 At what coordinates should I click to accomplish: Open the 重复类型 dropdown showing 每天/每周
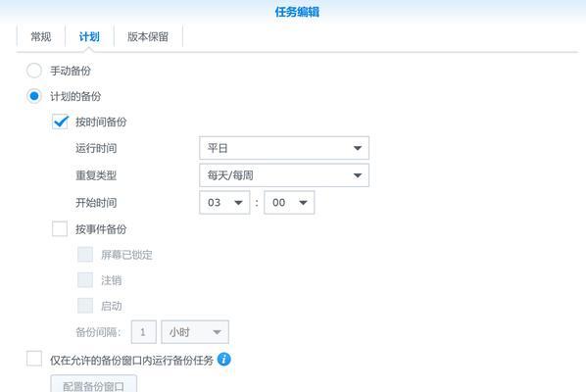coord(284,174)
